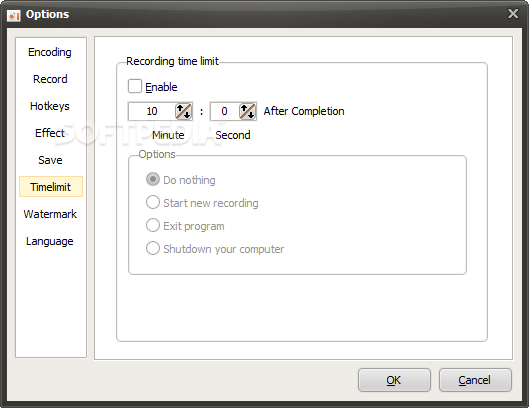529x408 pixels.
Task: Focus the Second value field showing 0
Action: [x=224, y=111]
